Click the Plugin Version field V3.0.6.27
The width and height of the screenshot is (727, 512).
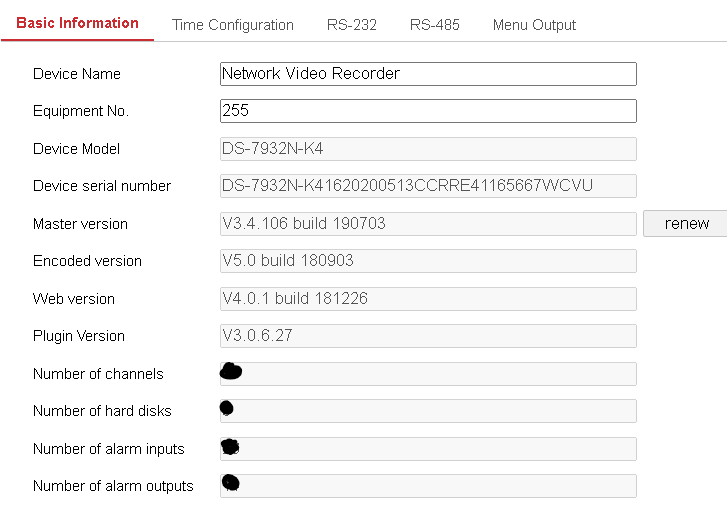[x=427, y=336]
